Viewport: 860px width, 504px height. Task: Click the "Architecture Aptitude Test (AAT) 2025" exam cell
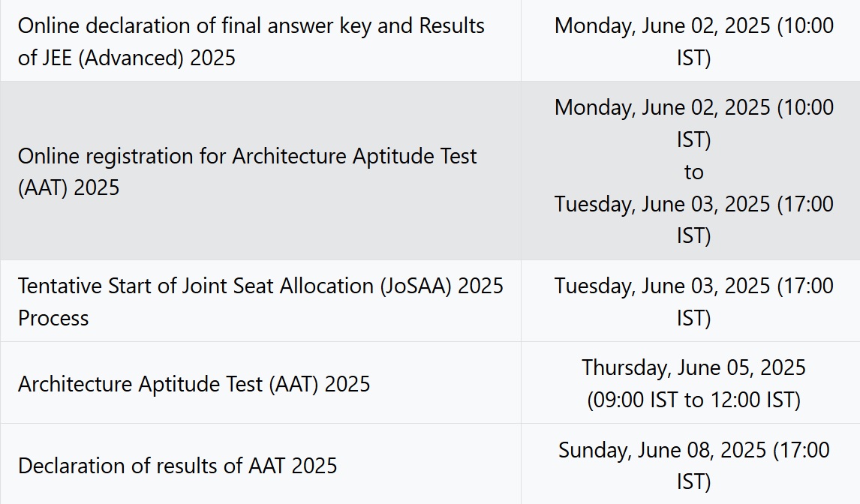(194, 384)
